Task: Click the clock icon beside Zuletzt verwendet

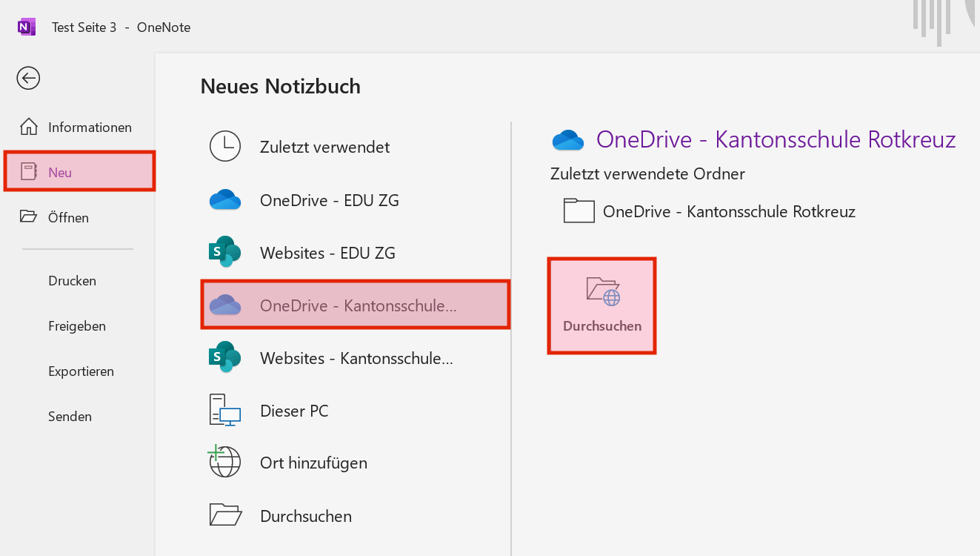Action: [225, 146]
